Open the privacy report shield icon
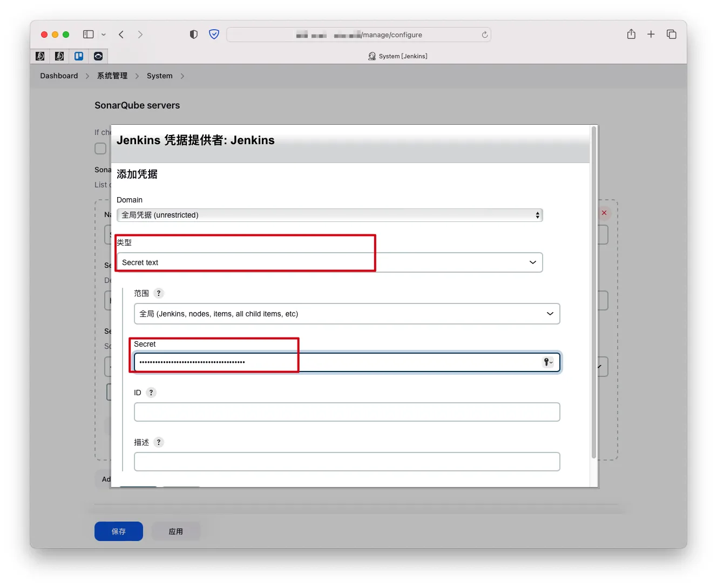Image resolution: width=717 pixels, height=588 pixels. (194, 35)
